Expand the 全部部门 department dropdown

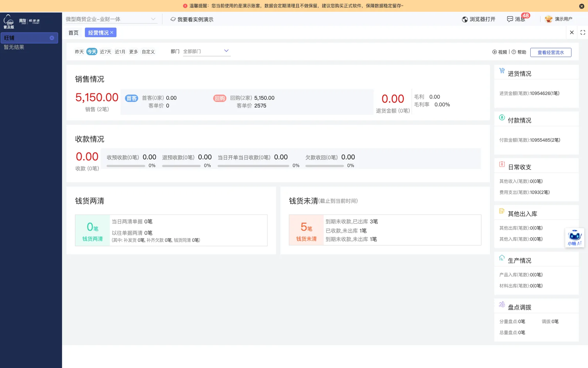(207, 52)
